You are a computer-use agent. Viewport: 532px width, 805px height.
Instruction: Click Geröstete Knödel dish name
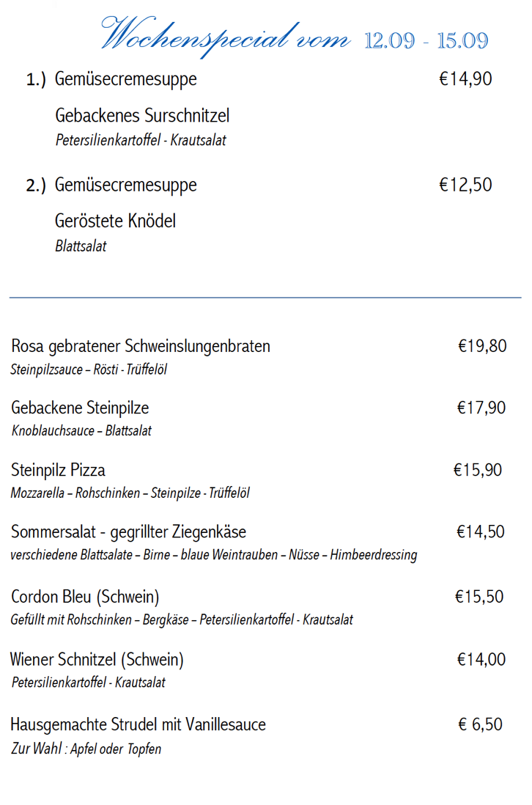(x=116, y=221)
